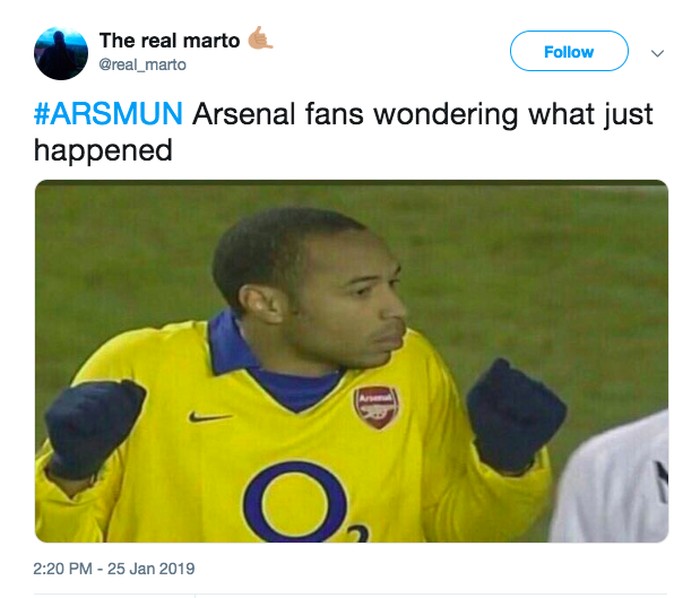700x598 pixels.
Task: Click the raised glove on the right
Action: pos(515,412)
